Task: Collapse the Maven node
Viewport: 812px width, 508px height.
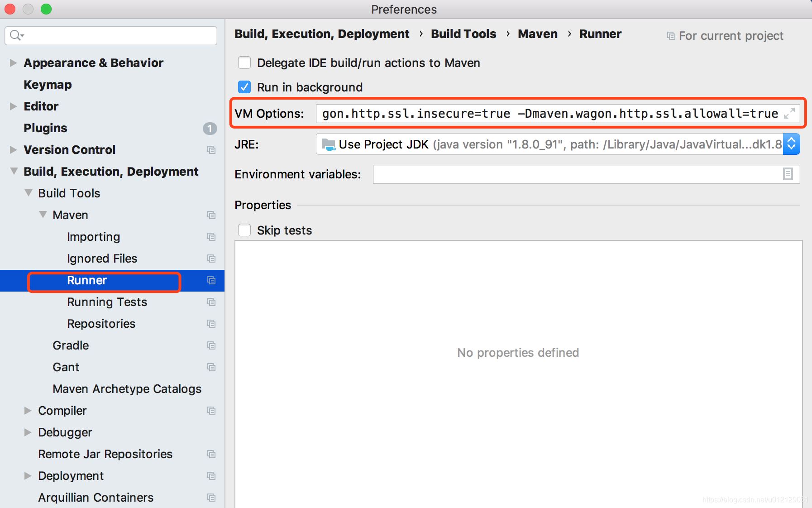Action: click(43, 215)
